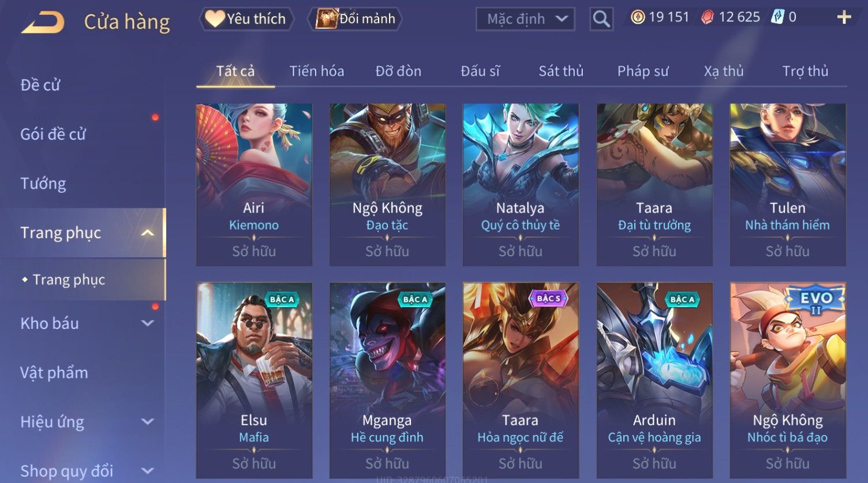Viewport: 868px width, 483px height.
Task: Switch to the Tiến hóa tab
Action: pos(317,71)
